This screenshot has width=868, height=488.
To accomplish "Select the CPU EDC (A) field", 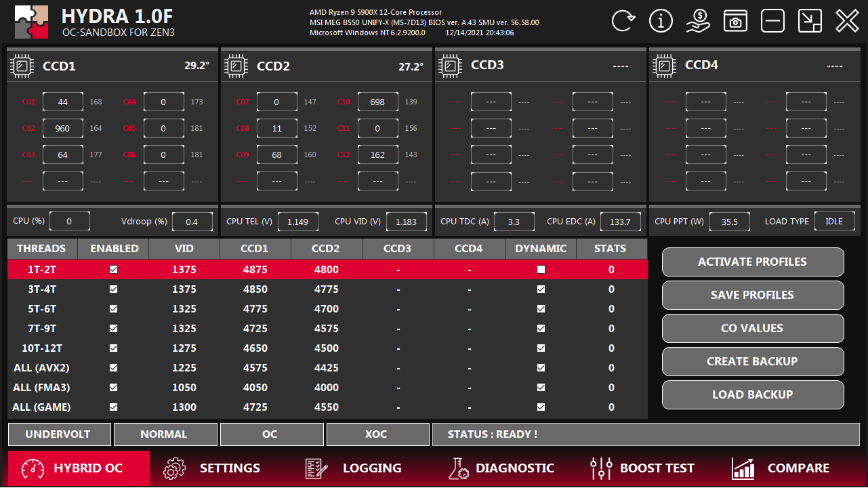I will click(x=621, y=222).
